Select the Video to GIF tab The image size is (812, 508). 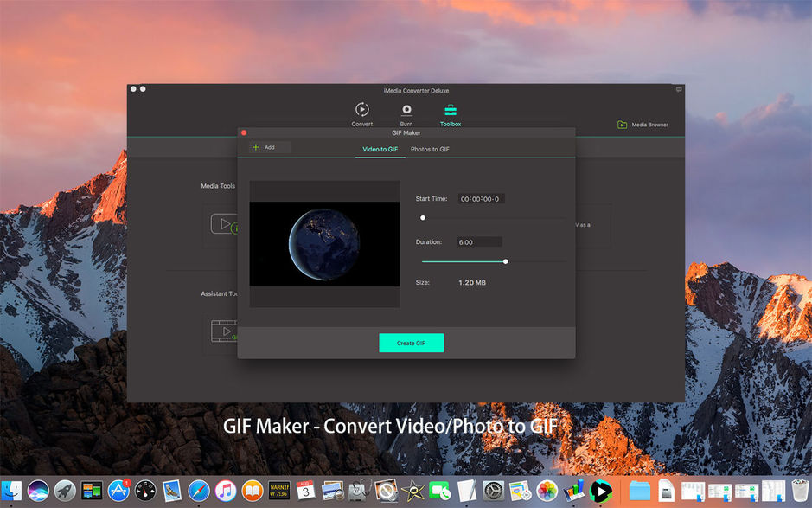379,149
